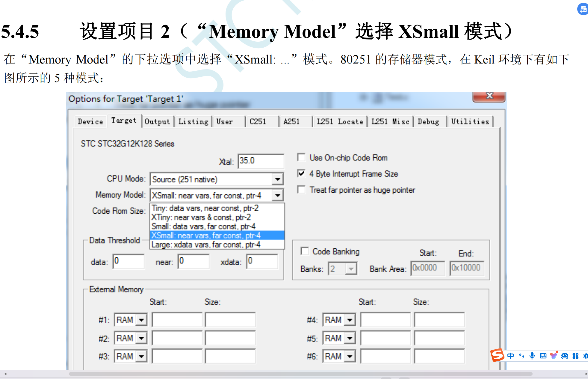Image resolution: width=588 pixels, height=379 pixels.
Task: Click External Memory #3 Size field
Action: pyautogui.click(x=230, y=356)
